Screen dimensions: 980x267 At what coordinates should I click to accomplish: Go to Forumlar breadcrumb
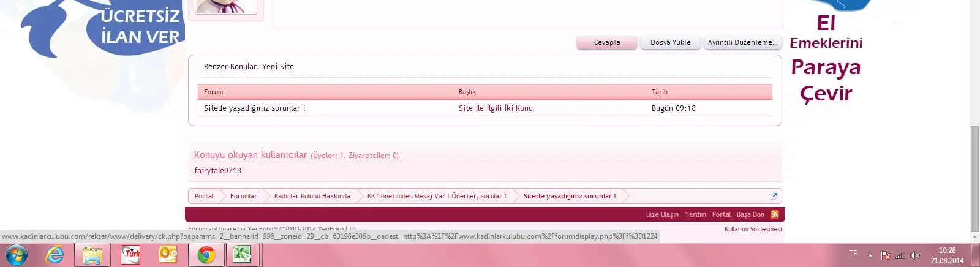[x=243, y=196]
